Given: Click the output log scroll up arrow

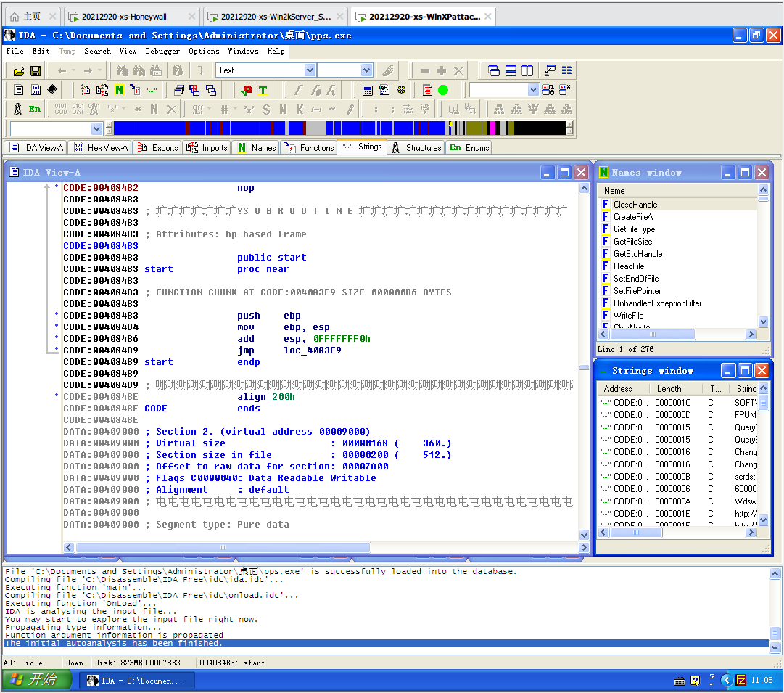Looking at the screenshot, I should (775, 574).
